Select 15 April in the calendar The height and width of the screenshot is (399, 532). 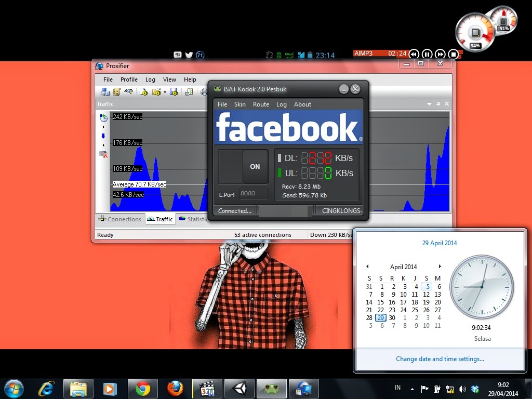[x=381, y=302]
